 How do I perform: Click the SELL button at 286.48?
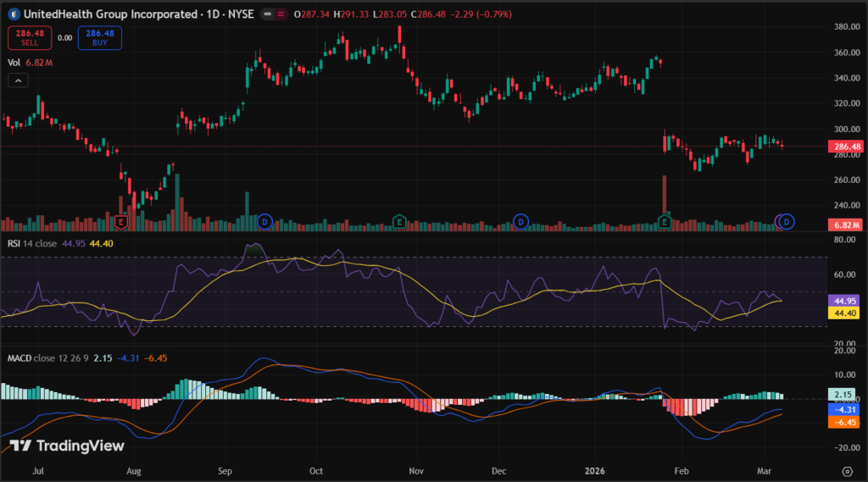[22, 37]
